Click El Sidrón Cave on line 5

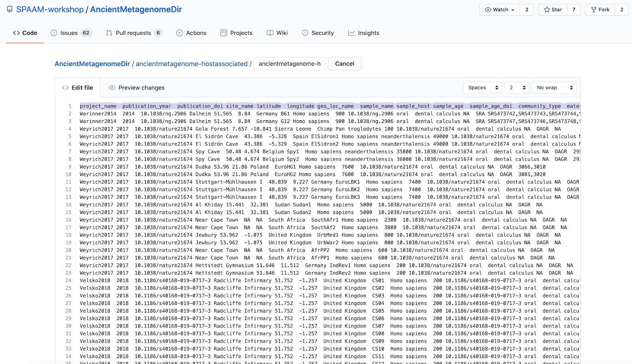[x=217, y=136]
